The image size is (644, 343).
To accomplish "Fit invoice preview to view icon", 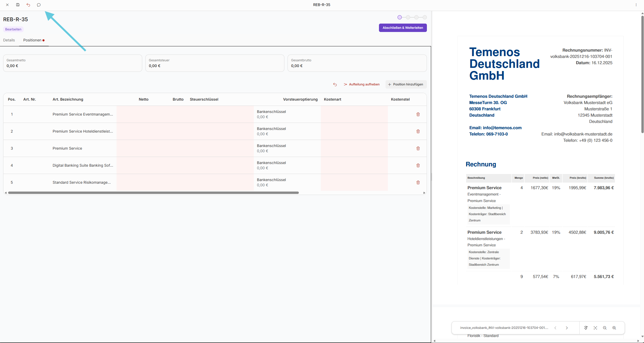I will [x=595, y=328].
